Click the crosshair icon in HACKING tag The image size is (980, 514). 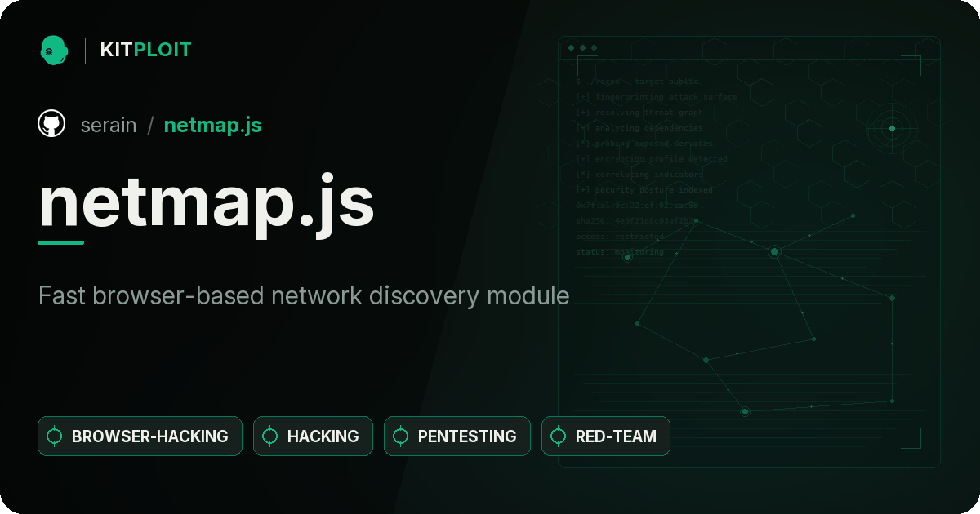[270, 436]
